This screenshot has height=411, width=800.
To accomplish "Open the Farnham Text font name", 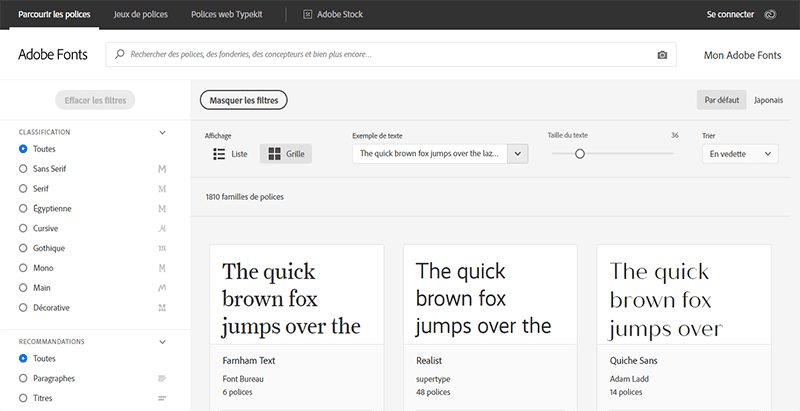I will click(248, 361).
